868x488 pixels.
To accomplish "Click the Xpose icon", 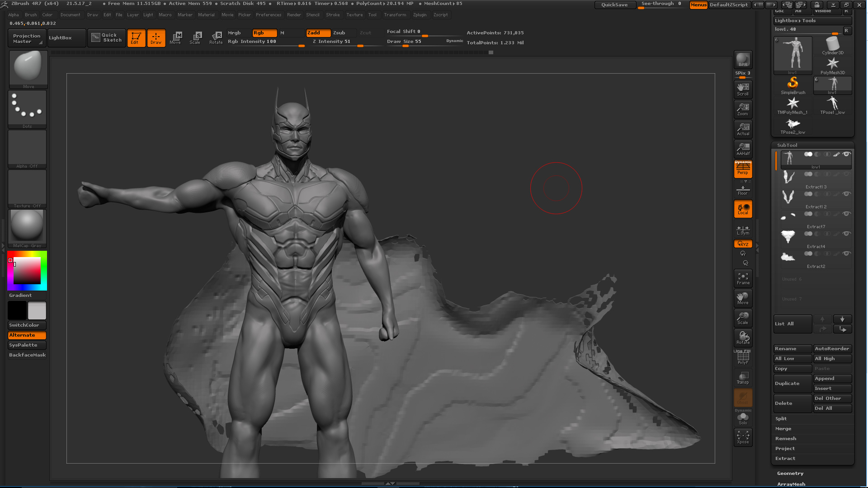I will (743, 437).
